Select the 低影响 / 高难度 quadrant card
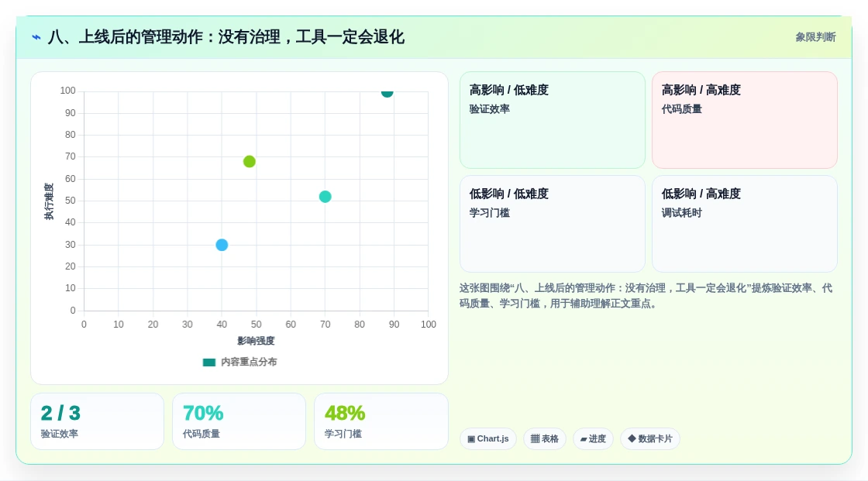 coord(745,224)
